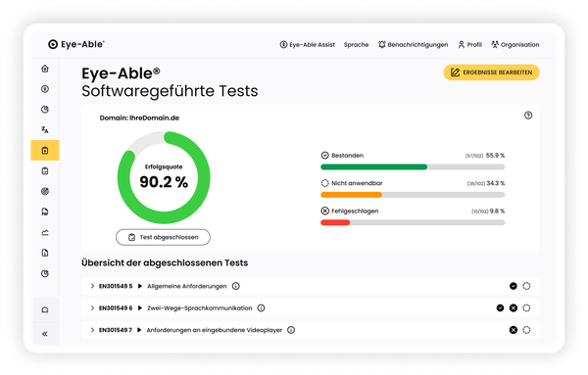Open Benachrichtigungen in top navigation
Image resolution: width=588 pixels, height=375 pixels.
point(413,45)
